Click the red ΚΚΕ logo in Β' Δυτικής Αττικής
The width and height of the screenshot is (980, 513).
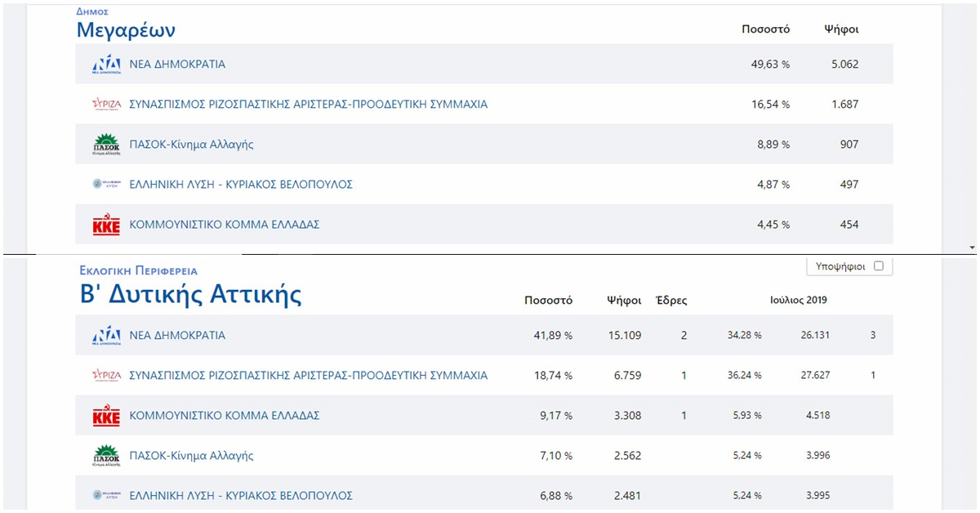point(106,416)
